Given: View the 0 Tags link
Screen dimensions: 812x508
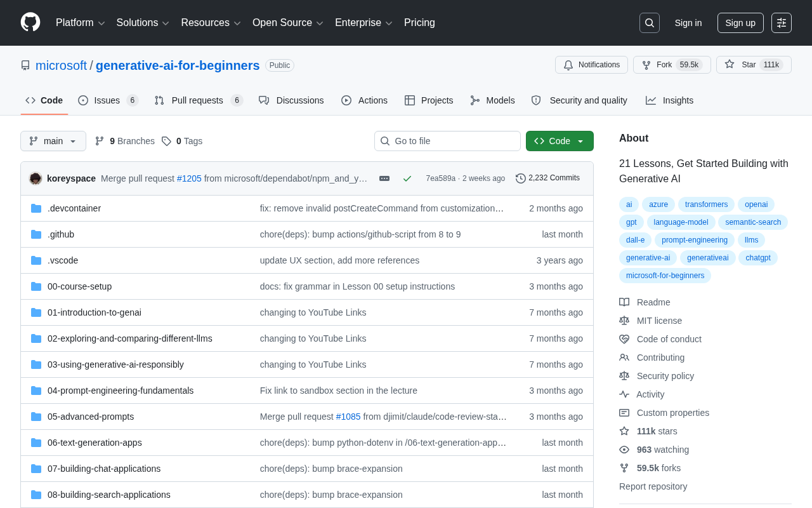Looking at the screenshot, I should coord(182,141).
